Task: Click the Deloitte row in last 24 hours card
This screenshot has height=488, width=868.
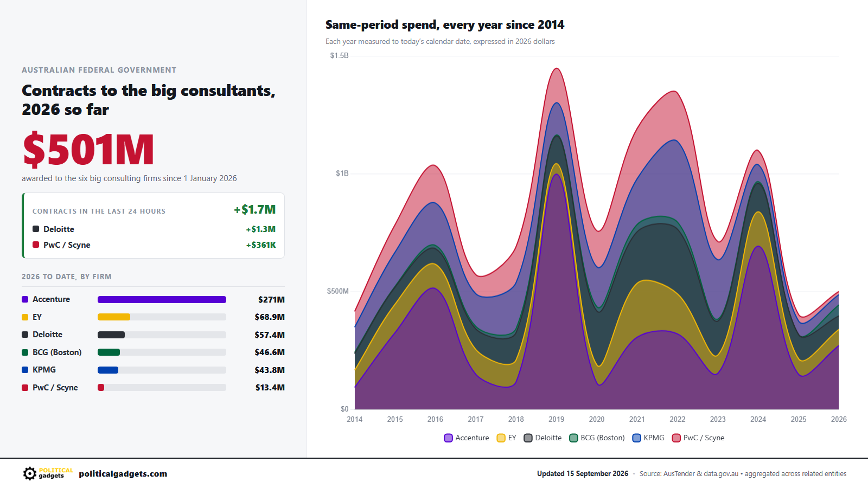Action: pyautogui.click(x=154, y=229)
